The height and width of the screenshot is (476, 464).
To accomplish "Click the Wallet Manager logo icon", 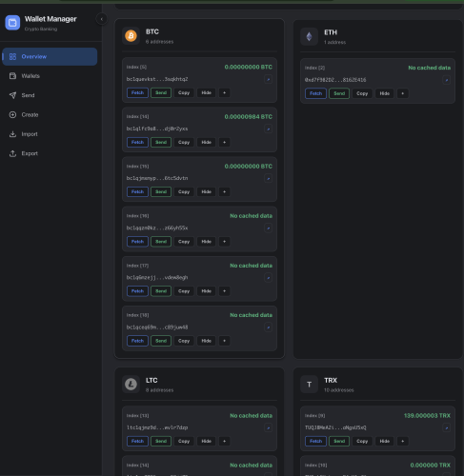I will 12,23.
